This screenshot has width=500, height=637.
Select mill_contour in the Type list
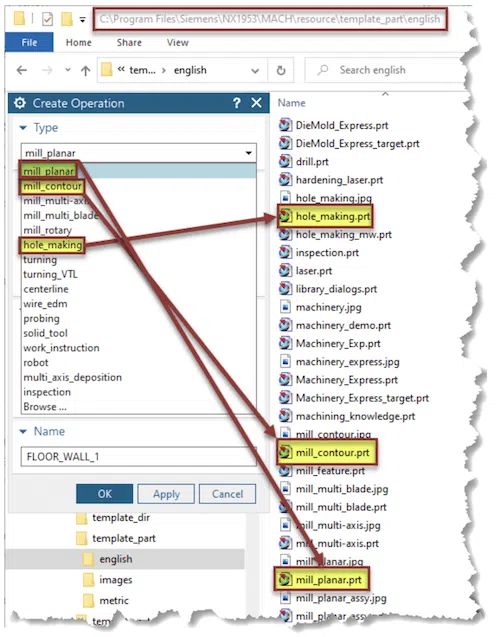[x=52, y=186]
